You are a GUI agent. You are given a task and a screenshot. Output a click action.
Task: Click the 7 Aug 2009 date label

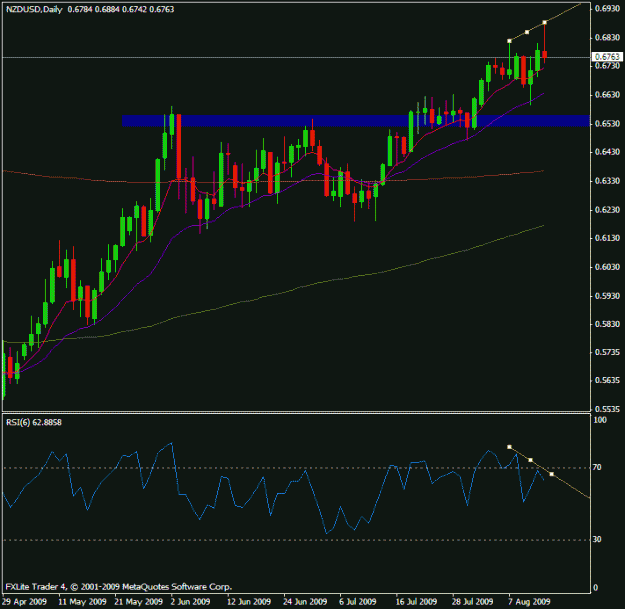tap(529, 602)
